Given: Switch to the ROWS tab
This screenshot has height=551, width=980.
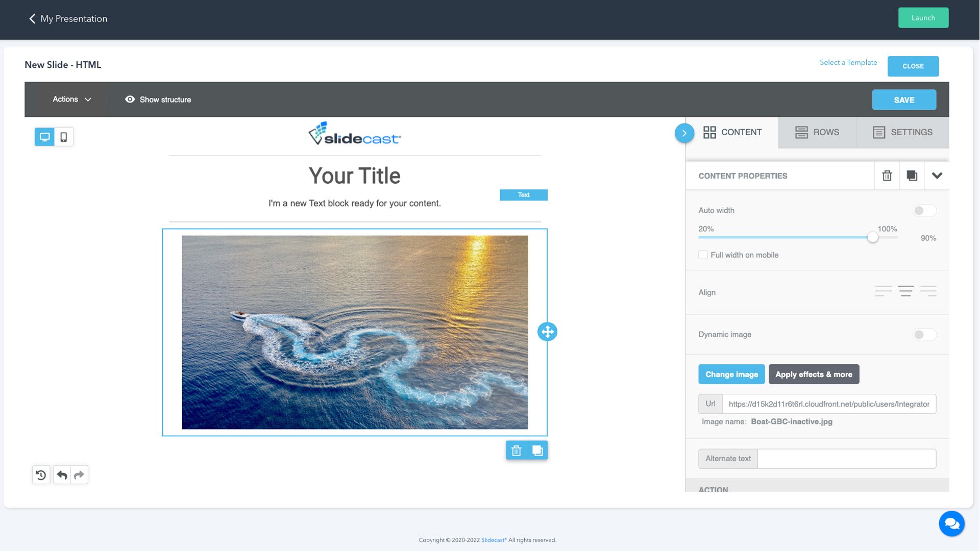Looking at the screenshot, I should [x=817, y=132].
